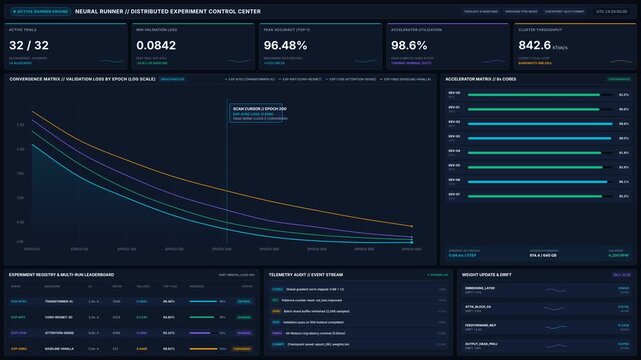
Task: Open the EXP-A702 run link
Action: (x=19, y=302)
